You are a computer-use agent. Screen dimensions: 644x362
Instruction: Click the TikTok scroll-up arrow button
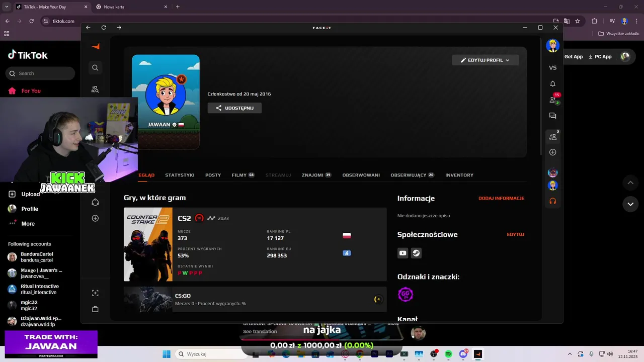630,183
